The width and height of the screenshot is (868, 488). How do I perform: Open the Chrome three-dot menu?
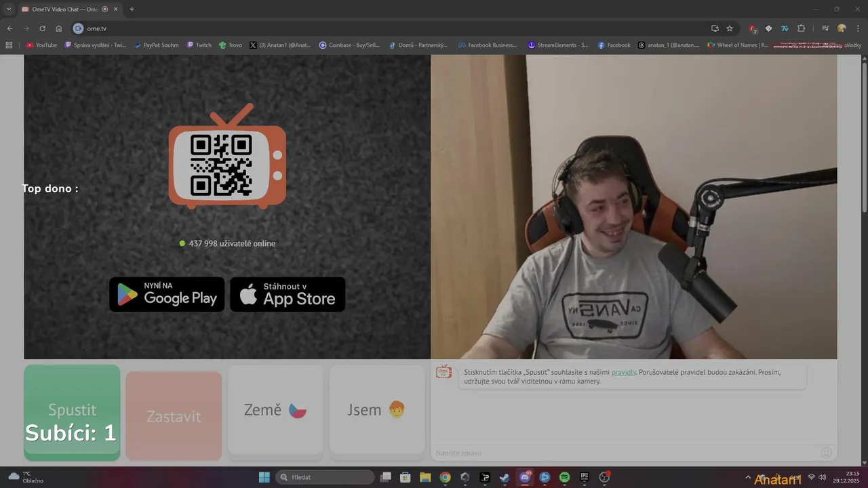pyautogui.click(x=857, y=28)
